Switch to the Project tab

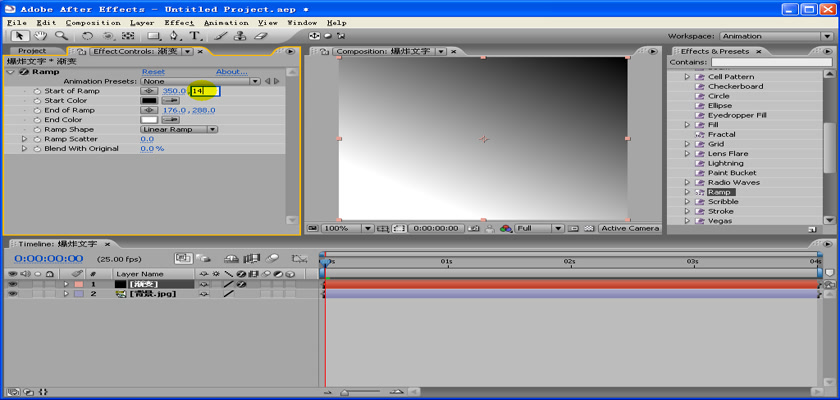(x=32, y=51)
